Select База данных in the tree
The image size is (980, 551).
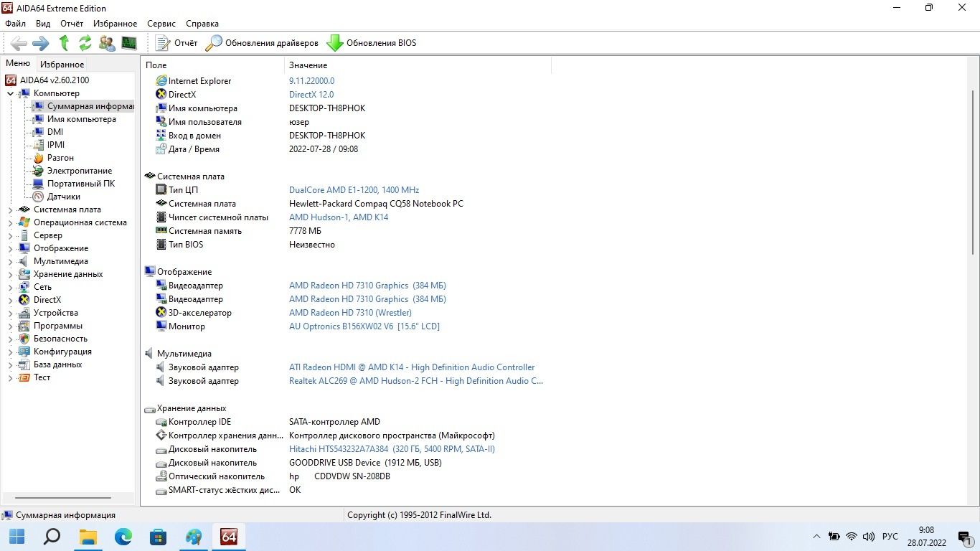[x=57, y=364]
